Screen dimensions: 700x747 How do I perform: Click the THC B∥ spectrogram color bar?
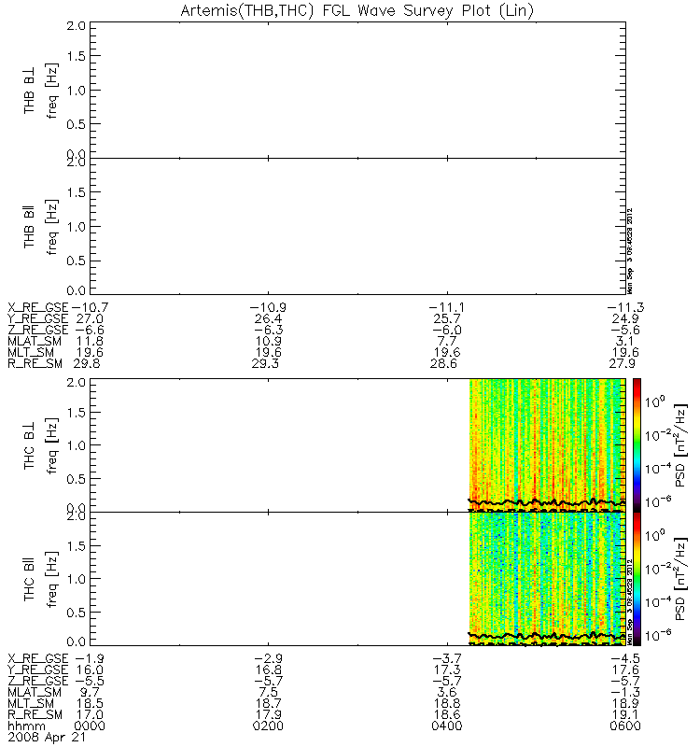pos(637,579)
